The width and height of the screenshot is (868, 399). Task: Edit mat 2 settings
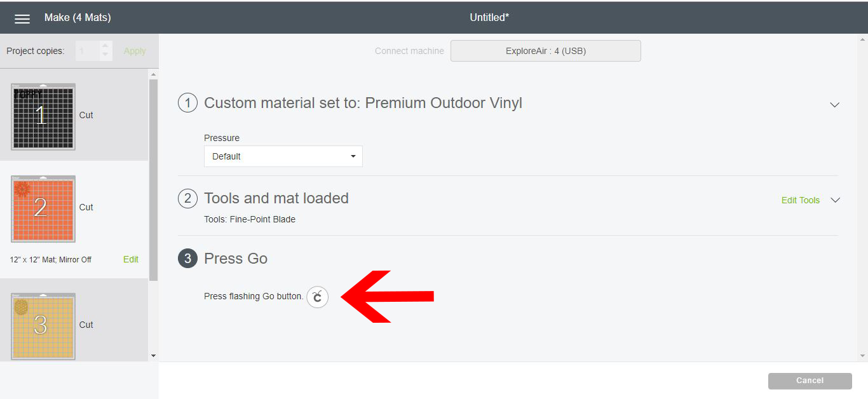coord(131,259)
